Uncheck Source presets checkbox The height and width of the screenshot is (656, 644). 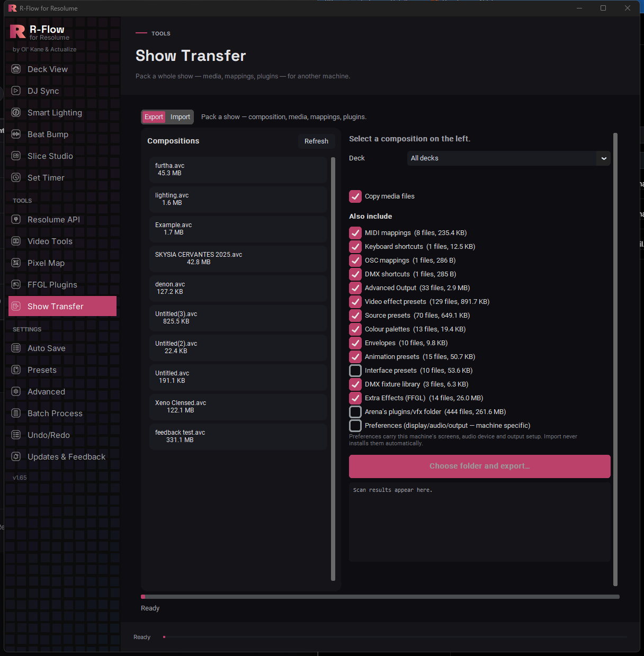tap(355, 316)
